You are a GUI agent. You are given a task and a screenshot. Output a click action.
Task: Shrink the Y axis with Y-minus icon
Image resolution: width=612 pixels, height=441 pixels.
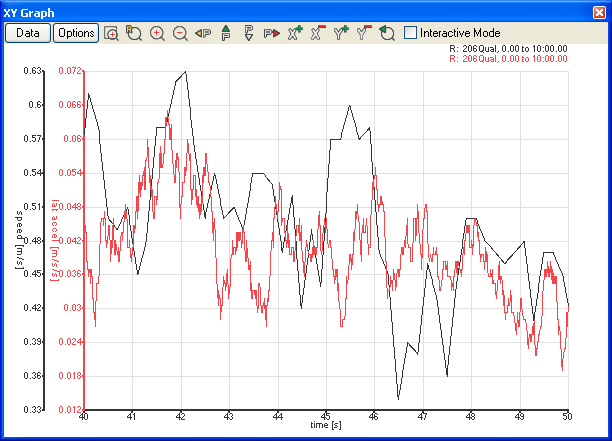[363, 33]
